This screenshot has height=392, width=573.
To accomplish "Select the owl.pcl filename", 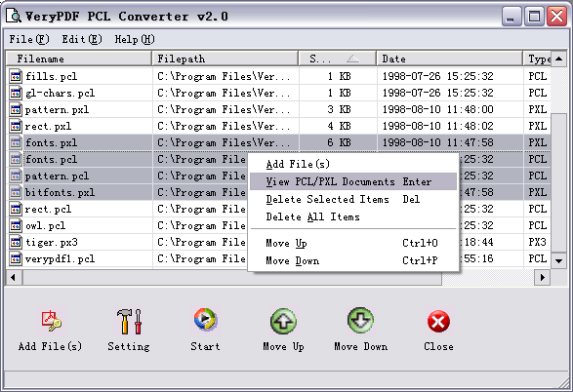I will (45, 225).
